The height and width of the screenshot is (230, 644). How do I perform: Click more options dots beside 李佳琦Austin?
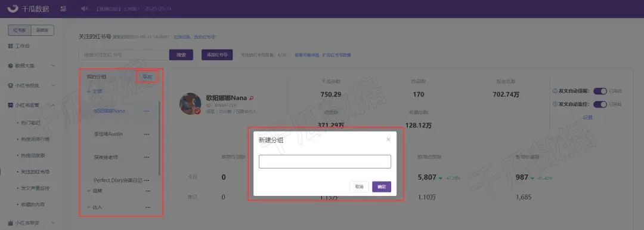[147, 134]
